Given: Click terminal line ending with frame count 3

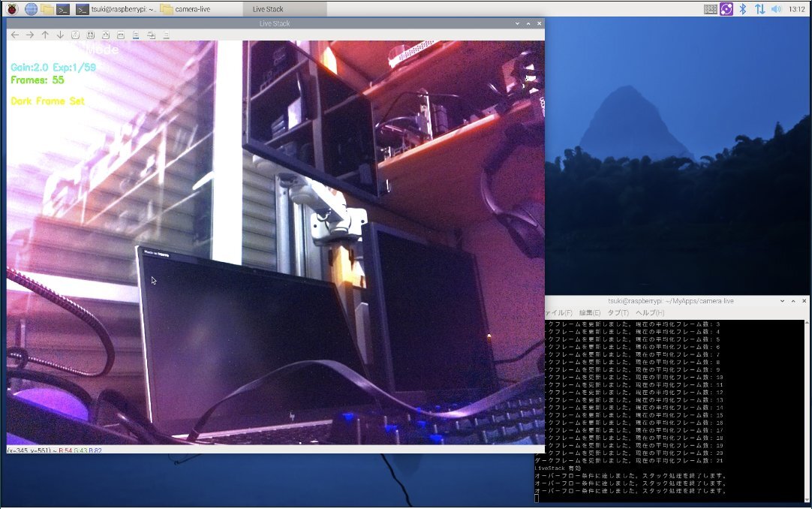Looking at the screenshot, I should [x=633, y=324].
